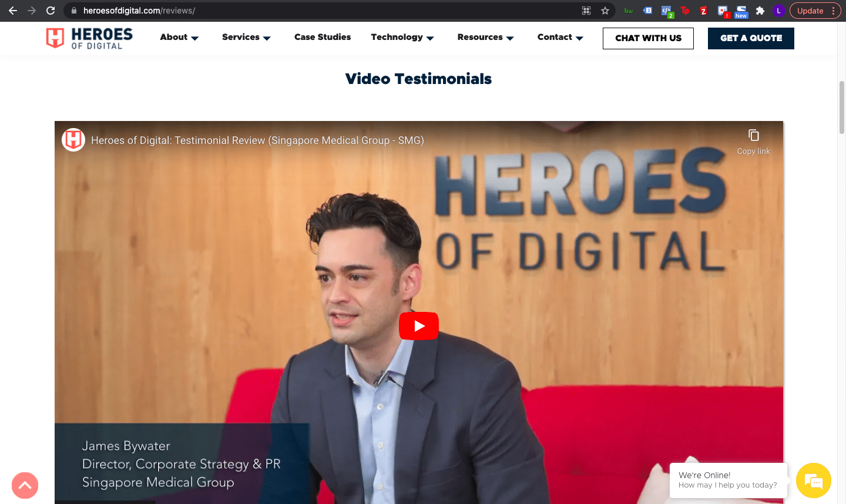Open the Chrome Extensions puzzle icon
Image resolution: width=846 pixels, height=504 pixels.
click(x=760, y=11)
